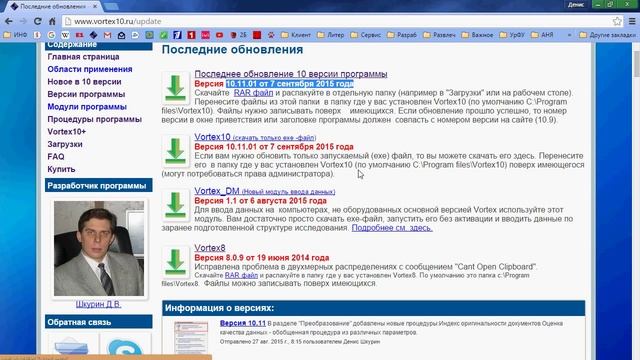
Task: Open the blue diamond Vortex bookmark
Action: pyautogui.click(x=93, y=35)
